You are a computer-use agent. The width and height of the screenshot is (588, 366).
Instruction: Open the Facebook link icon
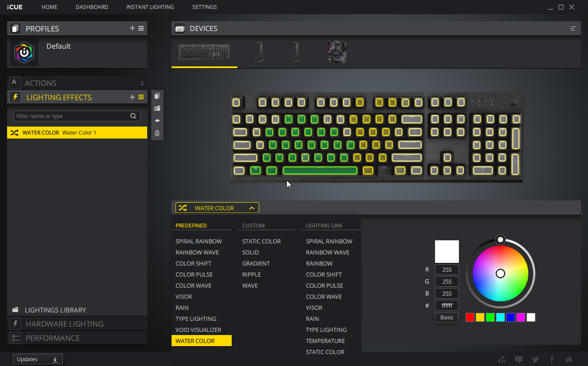[552, 359]
